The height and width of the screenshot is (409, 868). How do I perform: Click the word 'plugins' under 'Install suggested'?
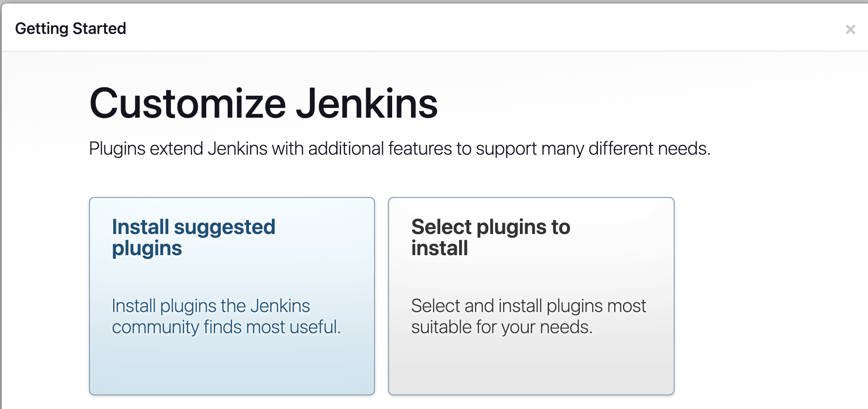(x=147, y=249)
